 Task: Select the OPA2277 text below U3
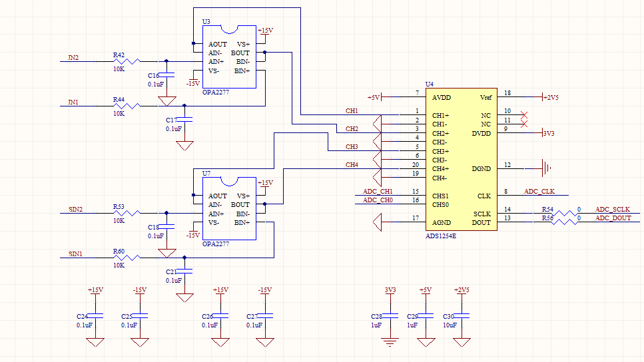[x=216, y=92]
